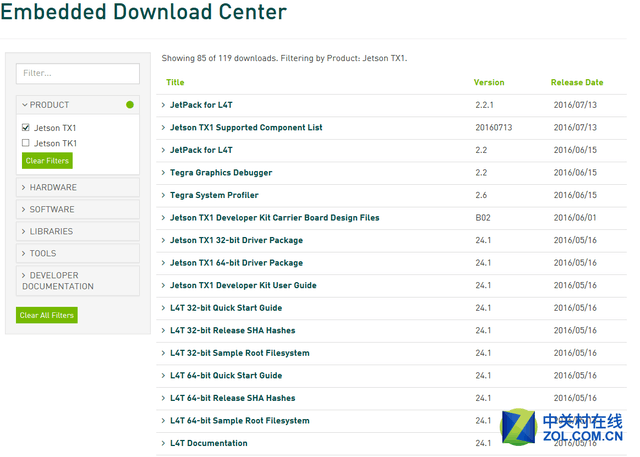Collapse the PRODUCT filter section
Viewport: 640px width, 457px height.
78,105
